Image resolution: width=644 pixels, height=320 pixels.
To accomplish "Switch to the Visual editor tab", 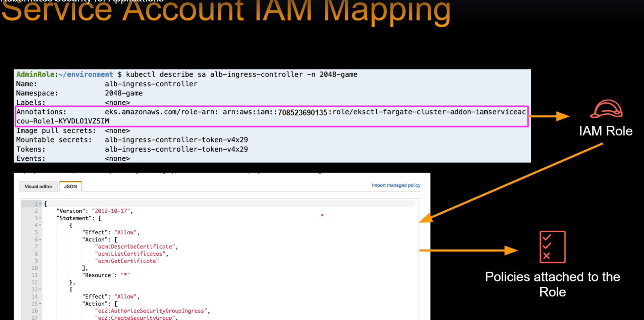I will pos(39,186).
